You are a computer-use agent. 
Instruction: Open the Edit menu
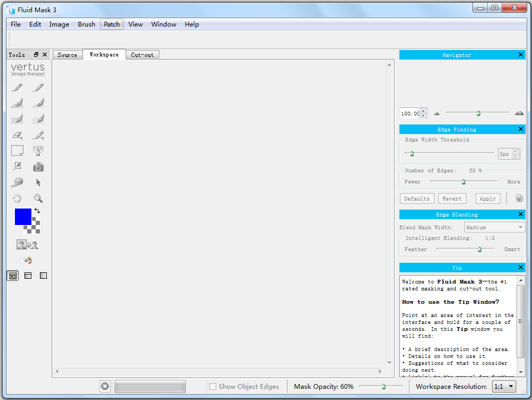[x=35, y=24]
